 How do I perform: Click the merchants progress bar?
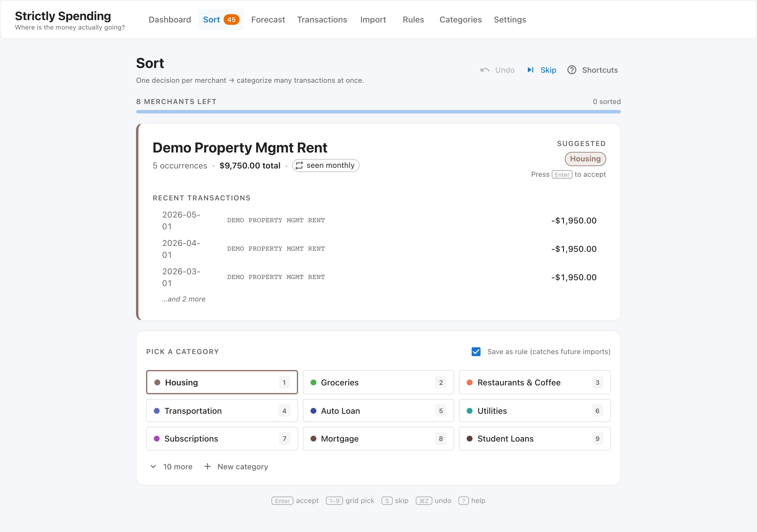[x=378, y=112]
